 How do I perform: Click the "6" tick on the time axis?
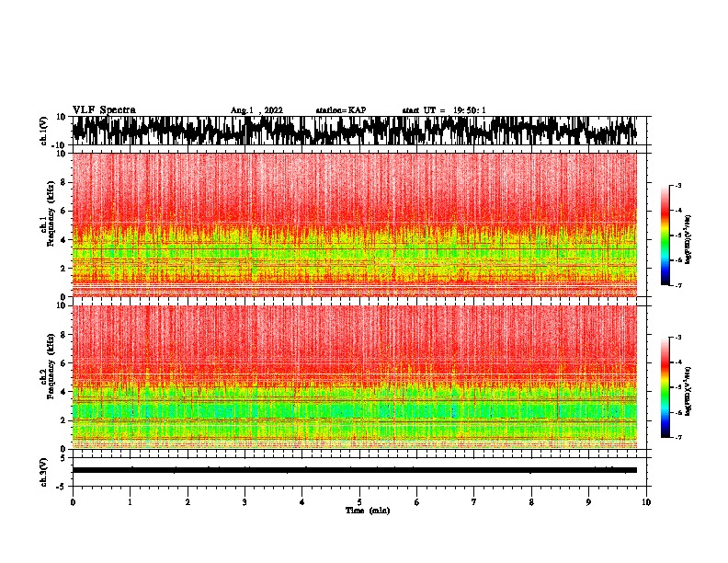pos(417,502)
